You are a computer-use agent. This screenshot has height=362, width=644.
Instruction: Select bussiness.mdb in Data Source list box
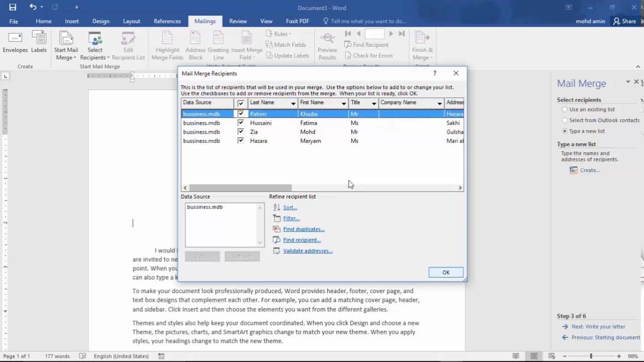[205, 207]
